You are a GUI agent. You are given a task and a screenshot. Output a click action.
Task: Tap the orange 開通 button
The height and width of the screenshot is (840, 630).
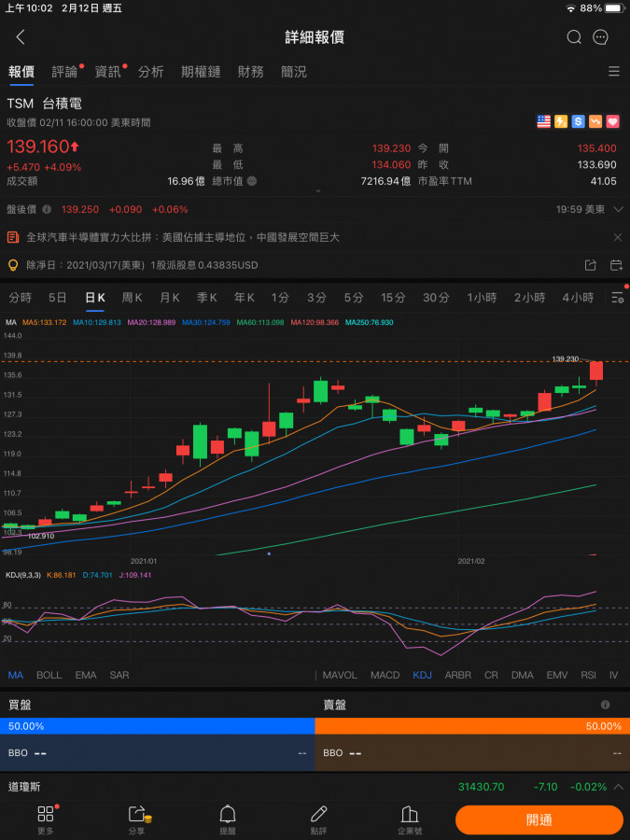coord(539,819)
